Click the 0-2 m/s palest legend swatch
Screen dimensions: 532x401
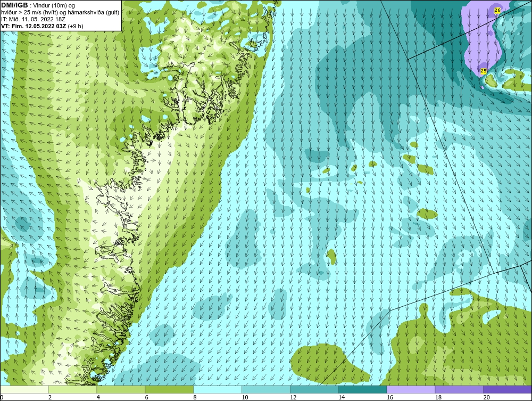24,389
